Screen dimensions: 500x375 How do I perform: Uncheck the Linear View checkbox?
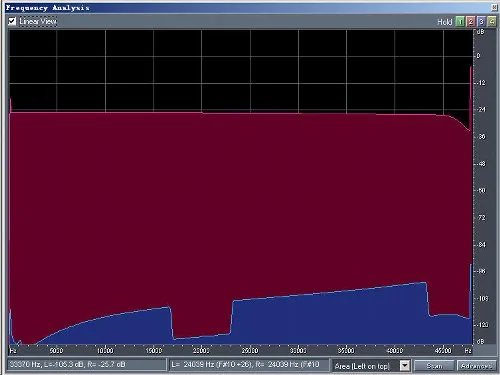coord(12,21)
